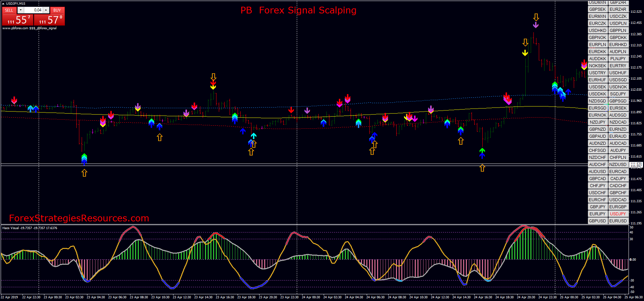Viewport: 644px width, 301px height.
Task: Click the USDNOK pair button
Action: point(618,87)
